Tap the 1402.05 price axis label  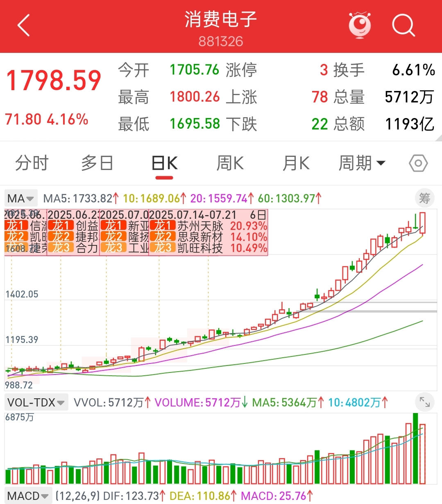[x=22, y=294]
